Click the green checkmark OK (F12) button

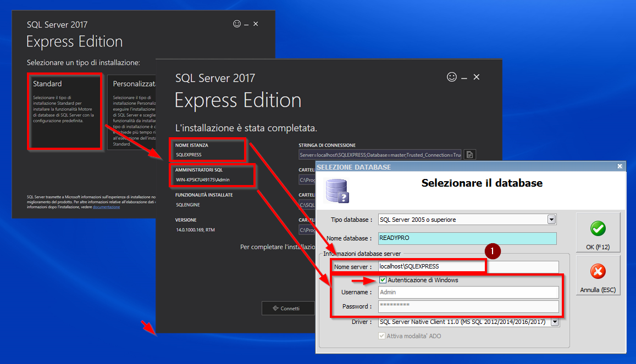pos(598,232)
